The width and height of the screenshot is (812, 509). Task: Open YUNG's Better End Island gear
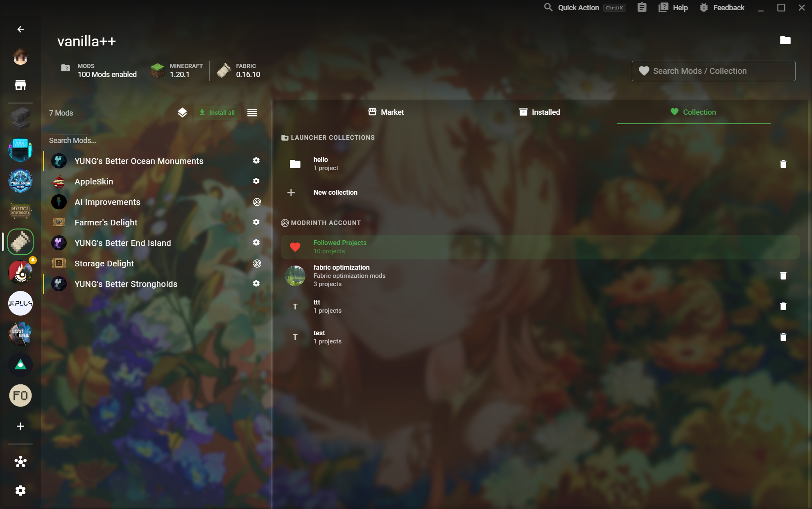pos(256,243)
